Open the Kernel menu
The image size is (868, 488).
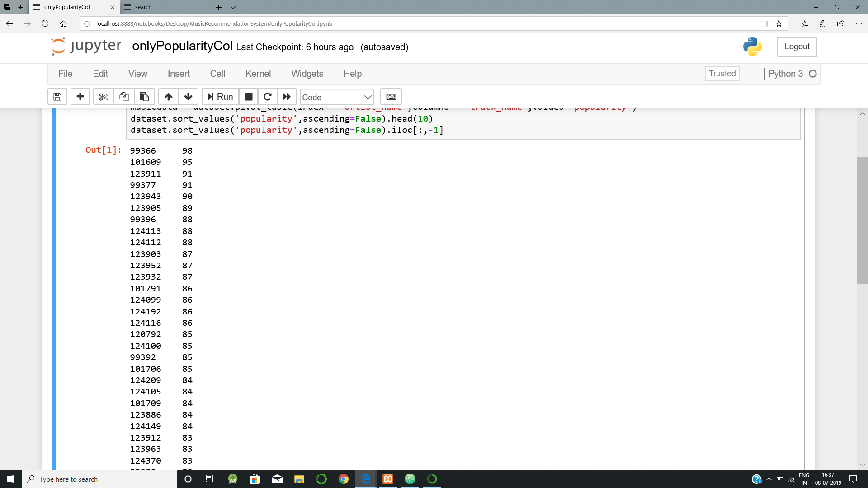coord(258,74)
